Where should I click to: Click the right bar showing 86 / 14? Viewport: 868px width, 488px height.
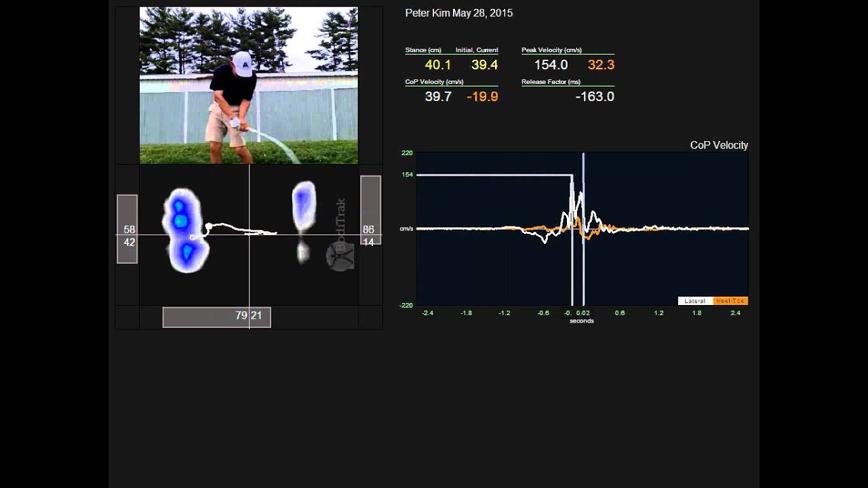click(x=370, y=210)
